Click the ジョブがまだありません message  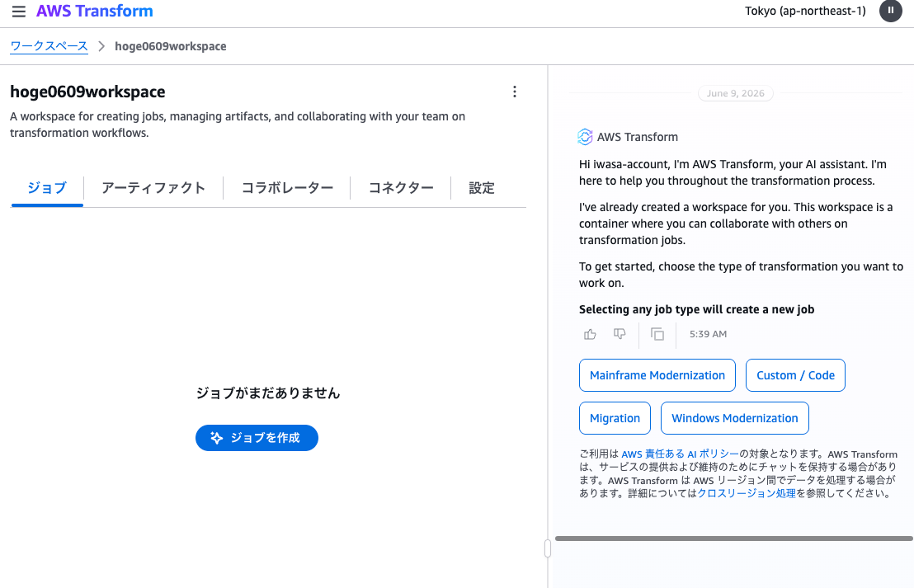(267, 393)
